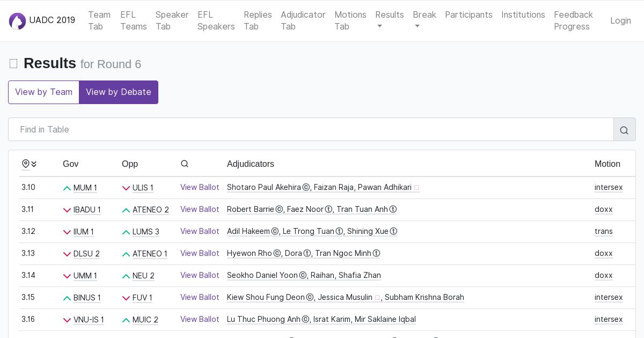The image size is (644, 338).
Task: Click the green up arrow beside MUM 1
Action: pyautogui.click(x=67, y=188)
